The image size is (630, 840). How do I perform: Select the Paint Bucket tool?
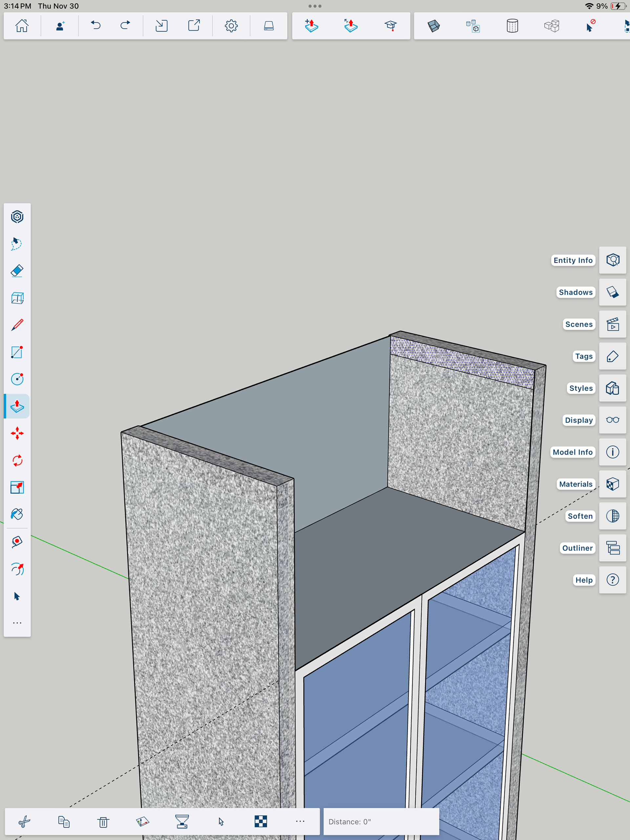click(17, 514)
